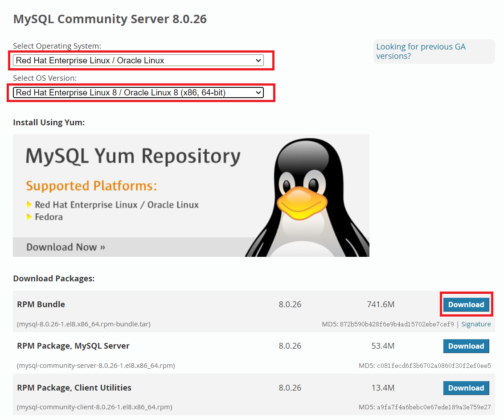Click the 741.6M file size text
The width and height of the screenshot is (504, 420).
381,304
